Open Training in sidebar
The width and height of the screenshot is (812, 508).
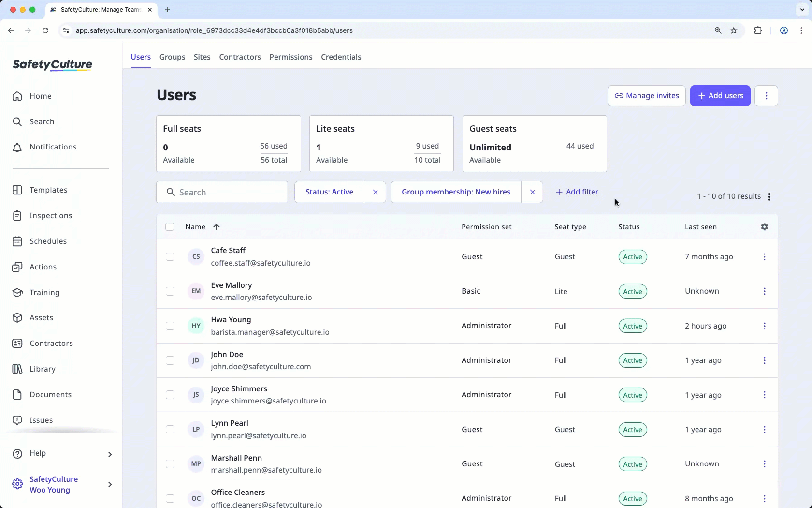(36, 293)
